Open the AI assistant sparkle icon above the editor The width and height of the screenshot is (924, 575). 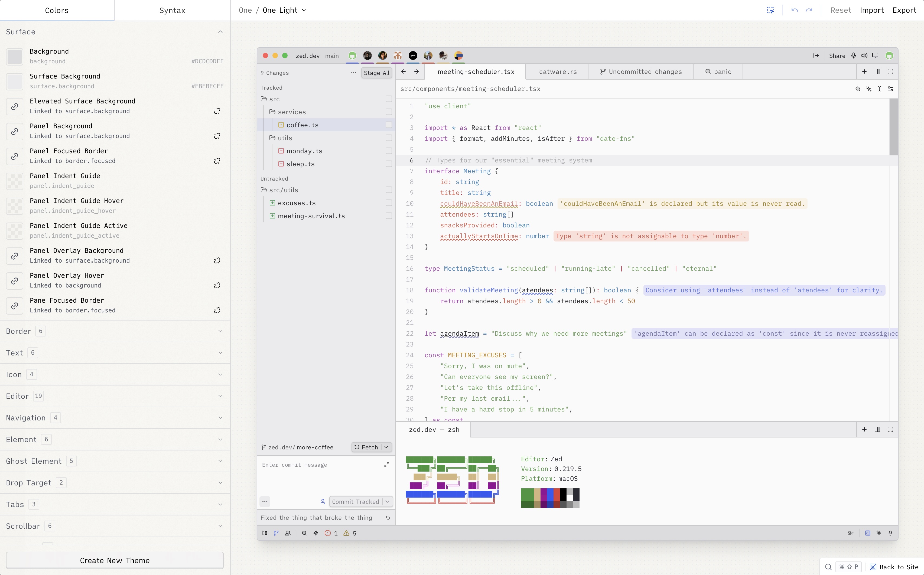coord(869,89)
